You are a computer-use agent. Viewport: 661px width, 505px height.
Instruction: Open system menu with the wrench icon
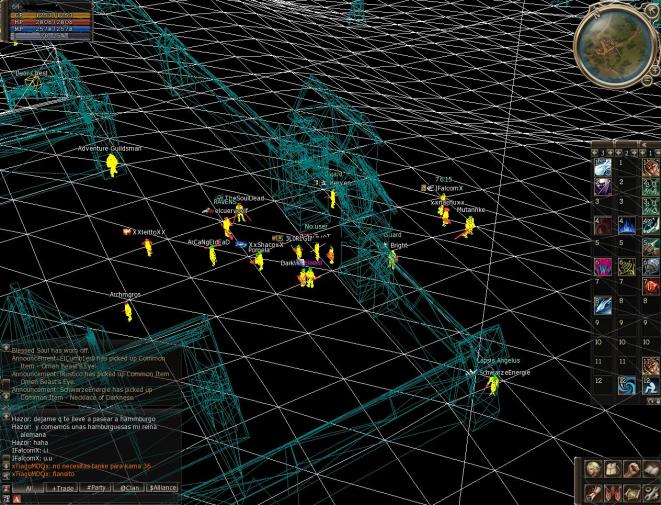coord(652,492)
